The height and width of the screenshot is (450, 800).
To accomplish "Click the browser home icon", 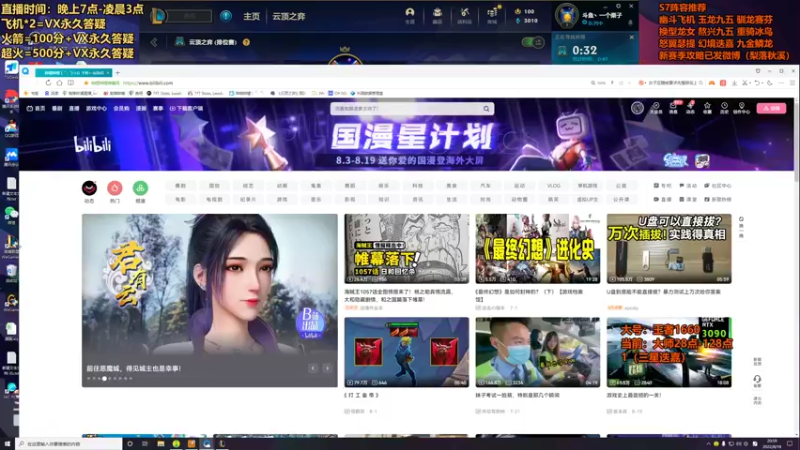I will 59,83.
